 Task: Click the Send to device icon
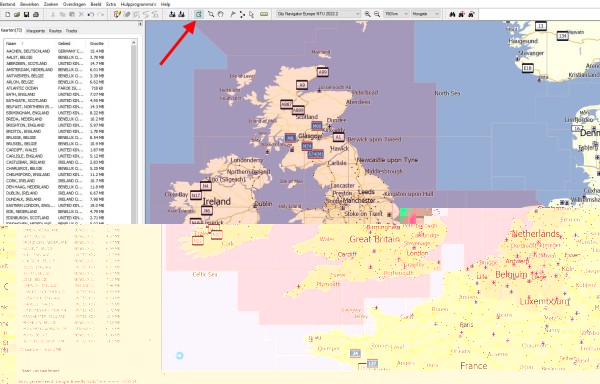click(x=172, y=15)
